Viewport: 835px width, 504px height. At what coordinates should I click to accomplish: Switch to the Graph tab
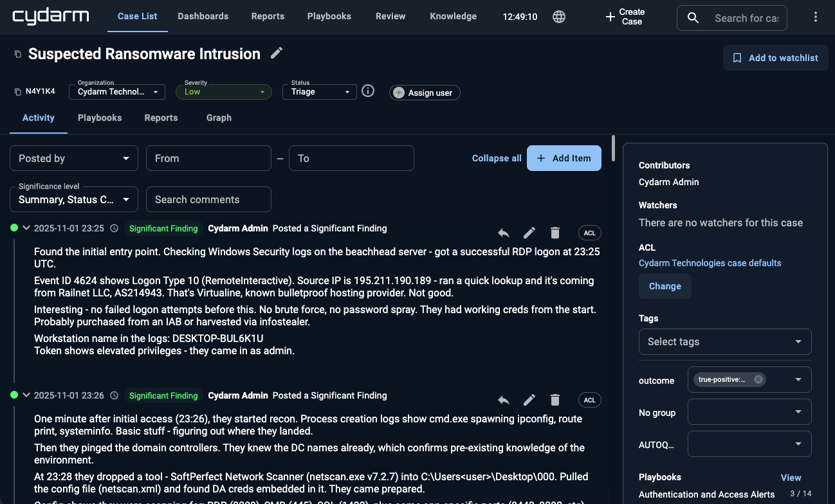click(219, 118)
